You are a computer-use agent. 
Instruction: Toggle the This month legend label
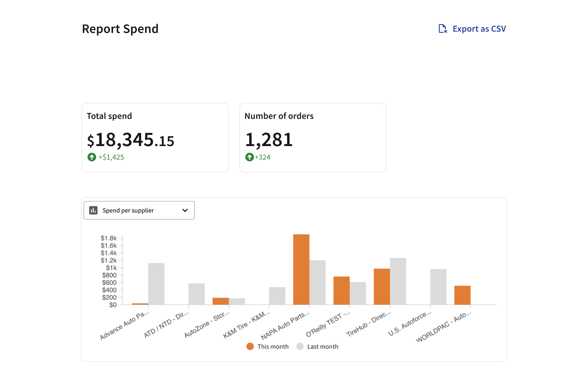point(273,346)
